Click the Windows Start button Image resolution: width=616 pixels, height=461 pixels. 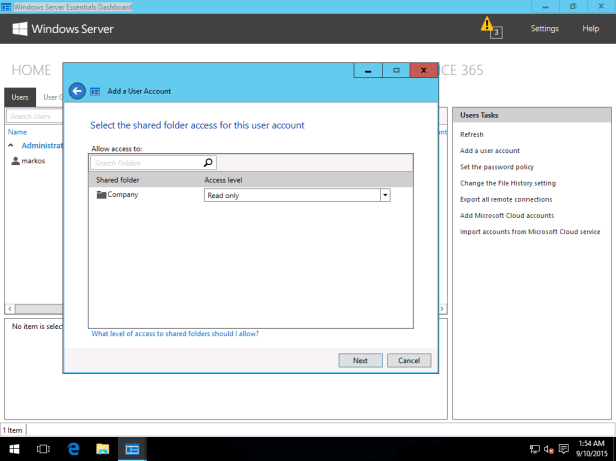[14, 449]
